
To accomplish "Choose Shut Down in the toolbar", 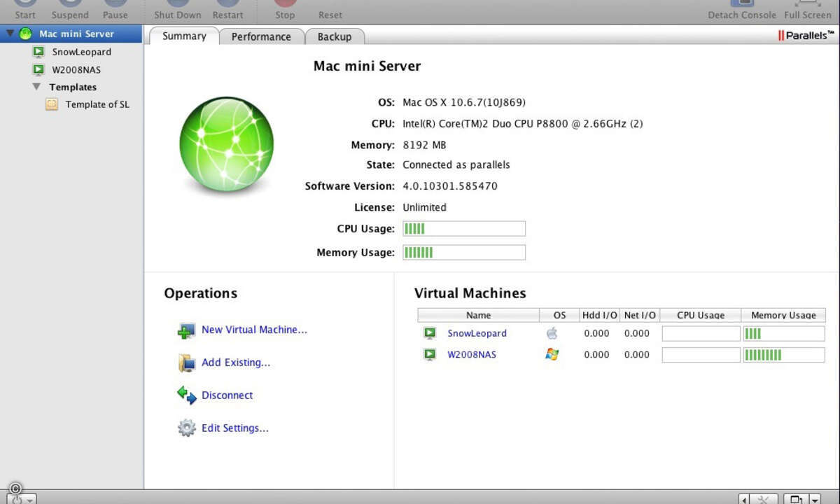I will [x=178, y=10].
